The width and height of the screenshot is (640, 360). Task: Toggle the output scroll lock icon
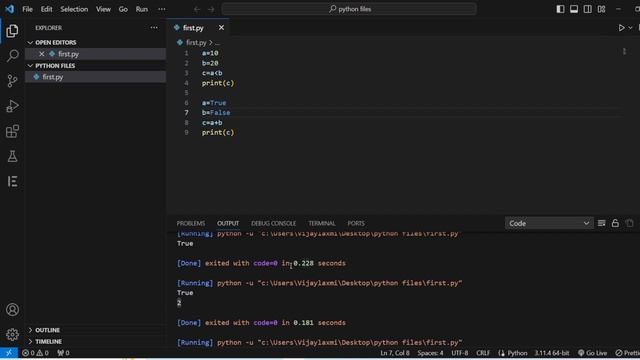tap(615, 223)
